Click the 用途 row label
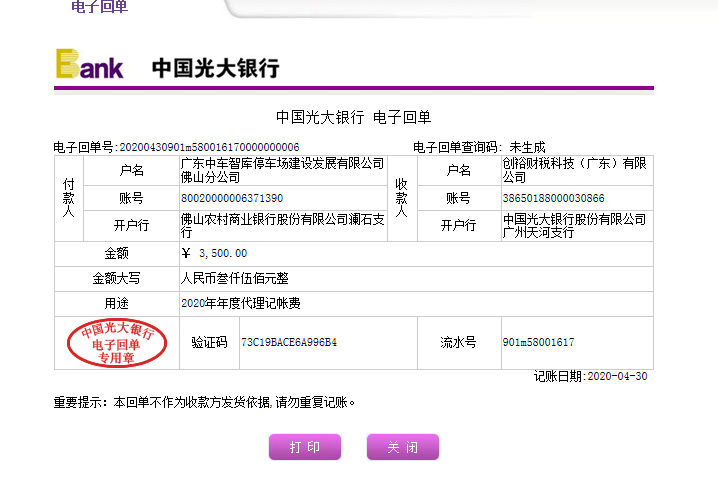 click(116, 303)
